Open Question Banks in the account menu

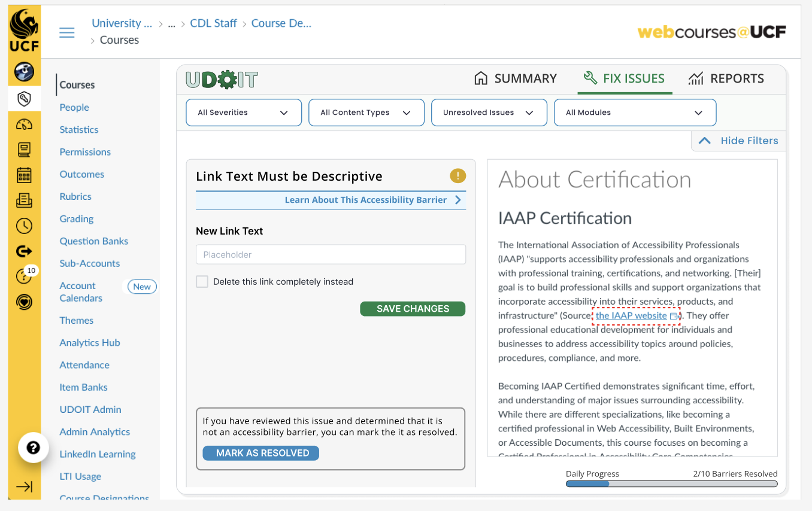tap(94, 241)
